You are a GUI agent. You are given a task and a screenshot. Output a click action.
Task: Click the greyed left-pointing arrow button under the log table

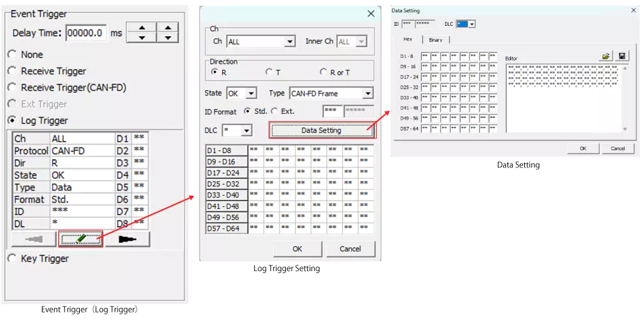(x=33, y=239)
